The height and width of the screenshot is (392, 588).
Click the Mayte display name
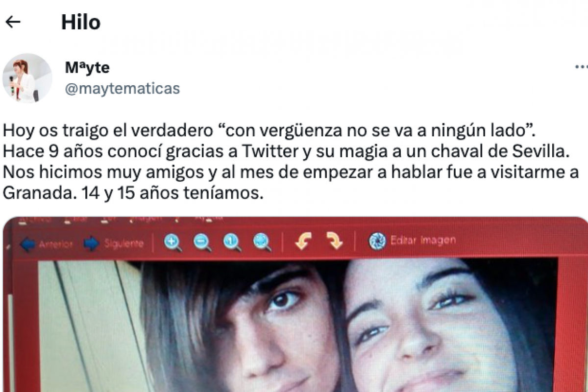point(87,68)
